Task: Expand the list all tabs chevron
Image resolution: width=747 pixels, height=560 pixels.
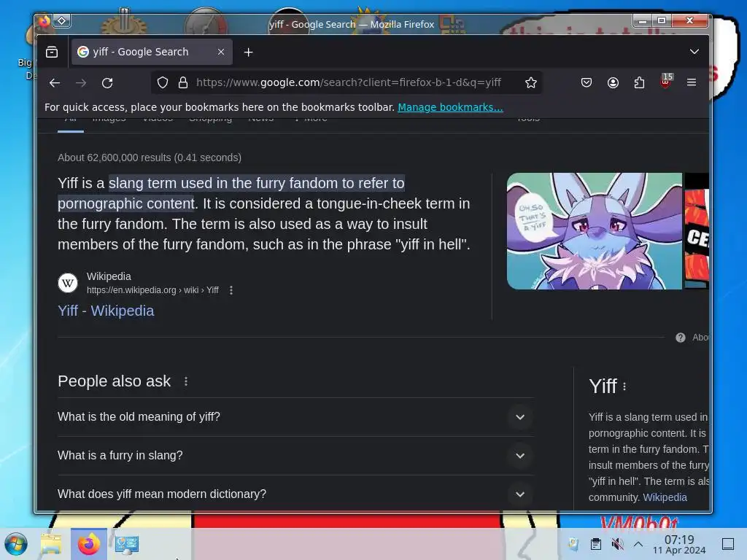Action: (x=694, y=52)
